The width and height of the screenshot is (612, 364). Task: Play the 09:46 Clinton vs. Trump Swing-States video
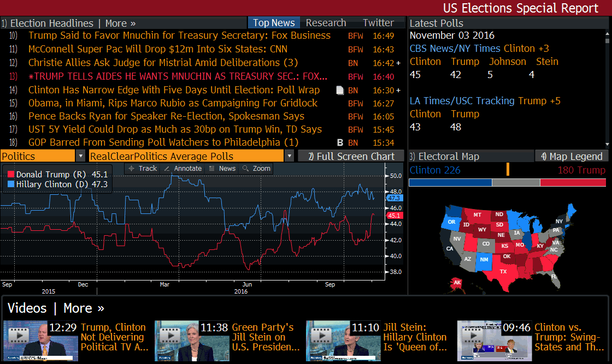(x=495, y=341)
